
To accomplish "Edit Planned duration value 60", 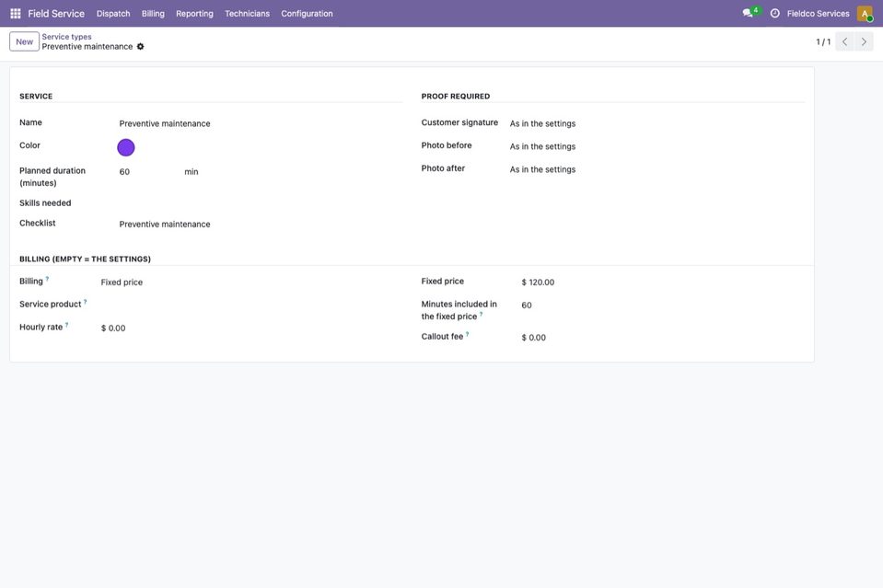I will click(x=149, y=172).
